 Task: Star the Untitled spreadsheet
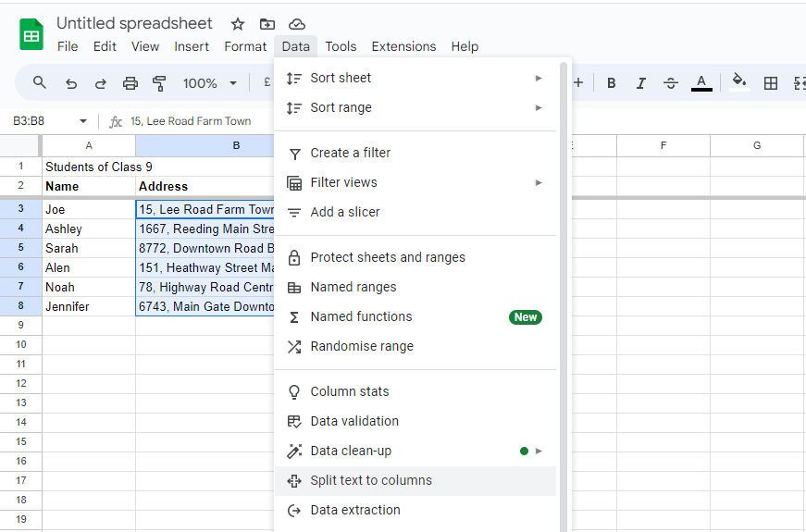238,24
